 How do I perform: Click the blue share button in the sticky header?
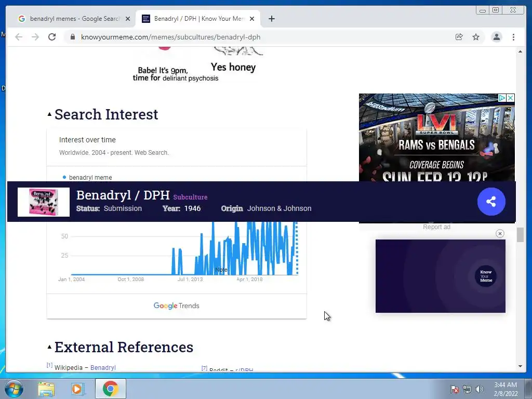[491, 202]
